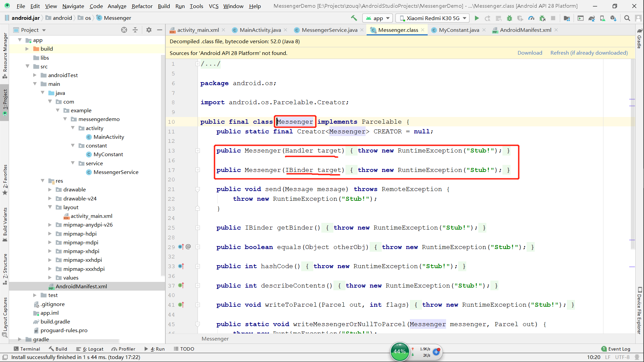
Task: Hide the Project panel with minus icon
Action: coord(160,30)
